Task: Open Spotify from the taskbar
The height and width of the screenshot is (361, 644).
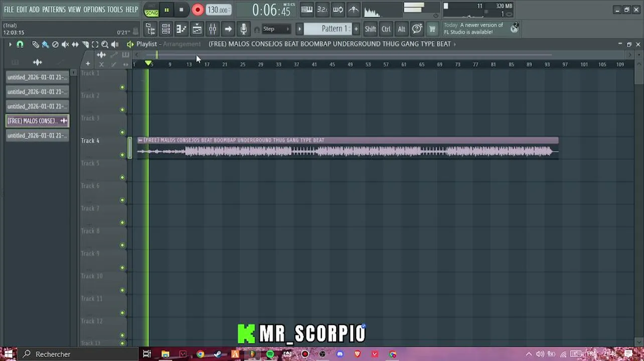Action: 270,354
